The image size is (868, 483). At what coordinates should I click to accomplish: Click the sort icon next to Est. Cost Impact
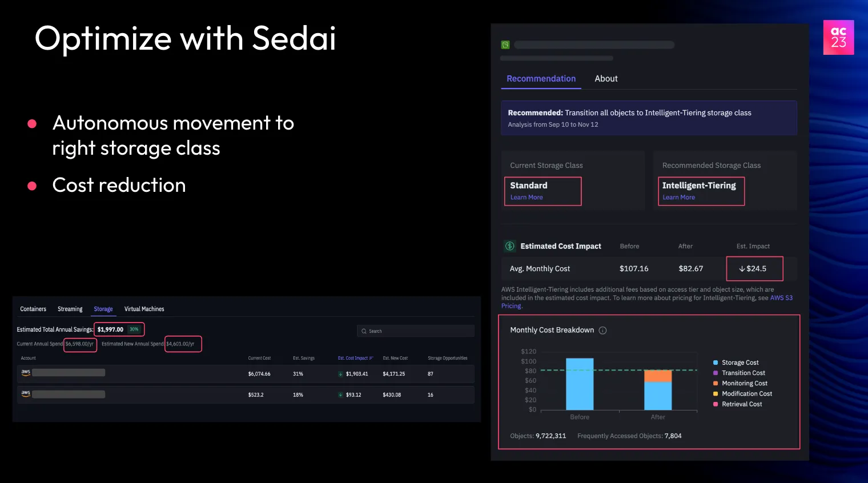click(x=371, y=358)
